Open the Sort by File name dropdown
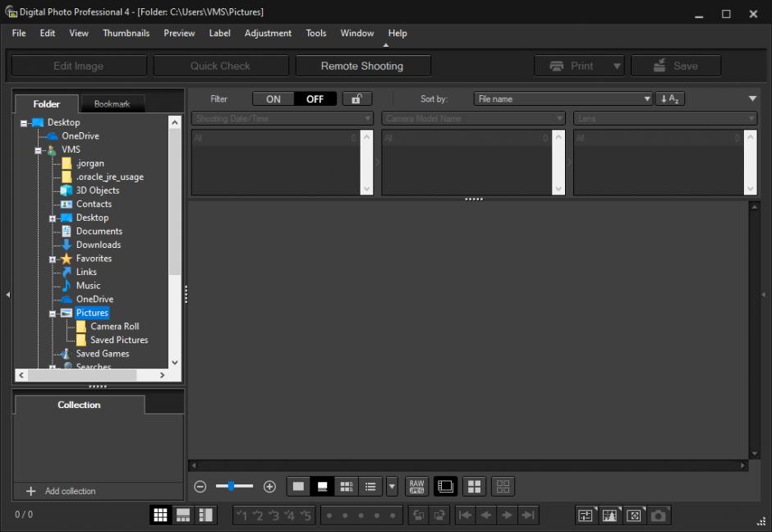772x532 pixels. coord(563,99)
